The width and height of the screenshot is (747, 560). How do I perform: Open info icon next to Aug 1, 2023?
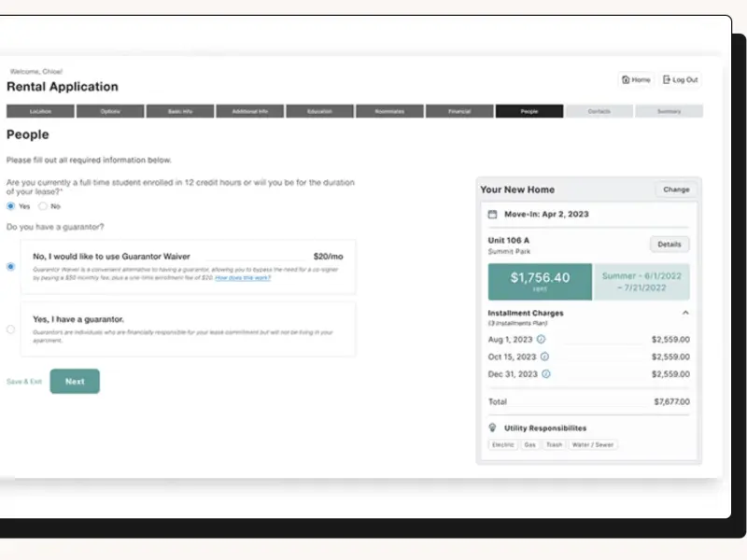coord(542,340)
